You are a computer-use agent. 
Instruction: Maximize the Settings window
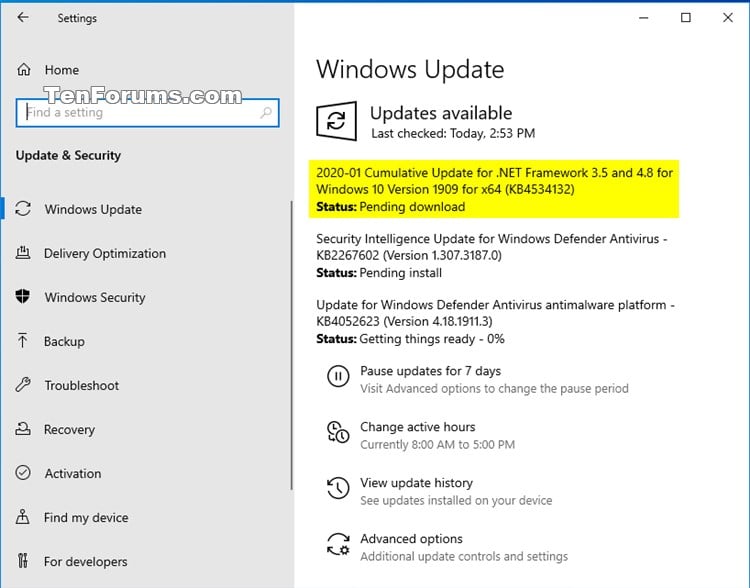pyautogui.click(x=685, y=18)
